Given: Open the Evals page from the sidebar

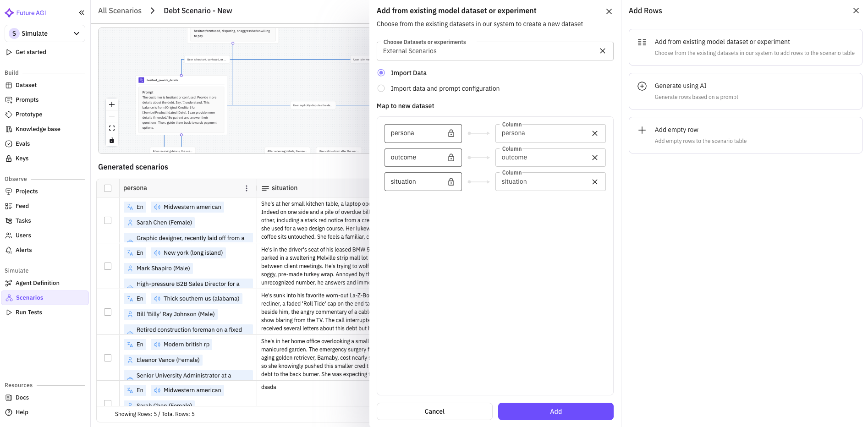Looking at the screenshot, I should coord(22,143).
